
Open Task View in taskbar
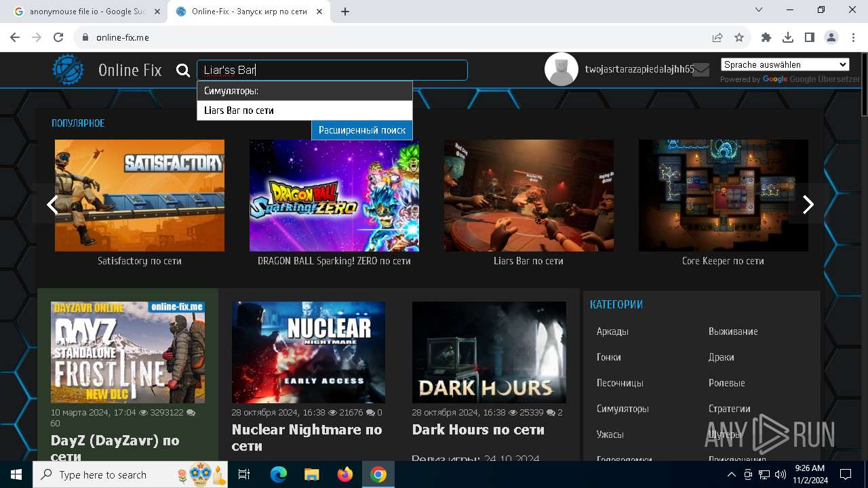(x=244, y=474)
